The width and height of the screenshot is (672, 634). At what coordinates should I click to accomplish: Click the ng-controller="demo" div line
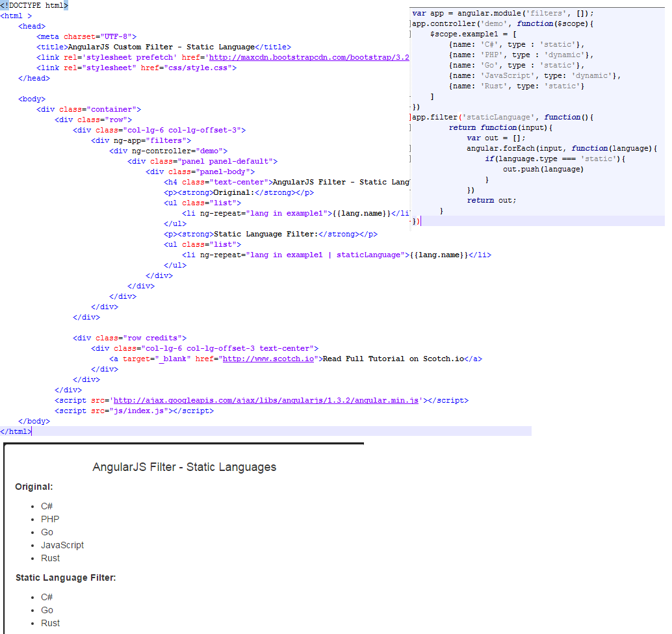coord(168,151)
